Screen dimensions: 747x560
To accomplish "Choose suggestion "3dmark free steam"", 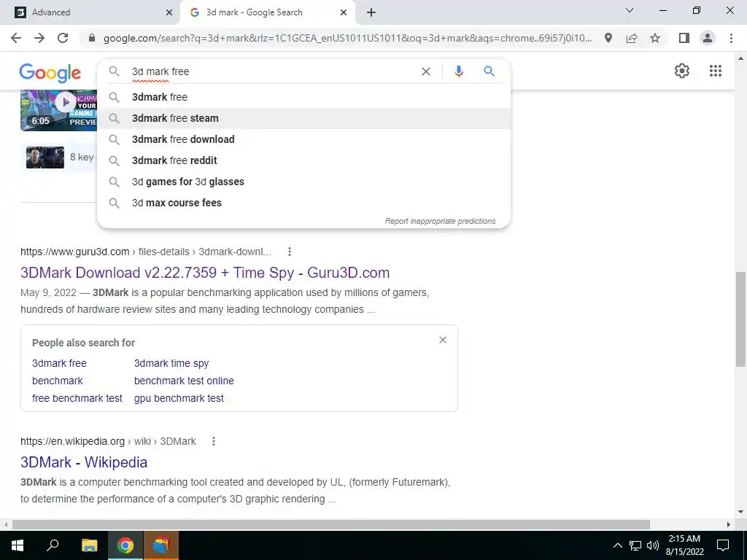I will pos(303,118).
